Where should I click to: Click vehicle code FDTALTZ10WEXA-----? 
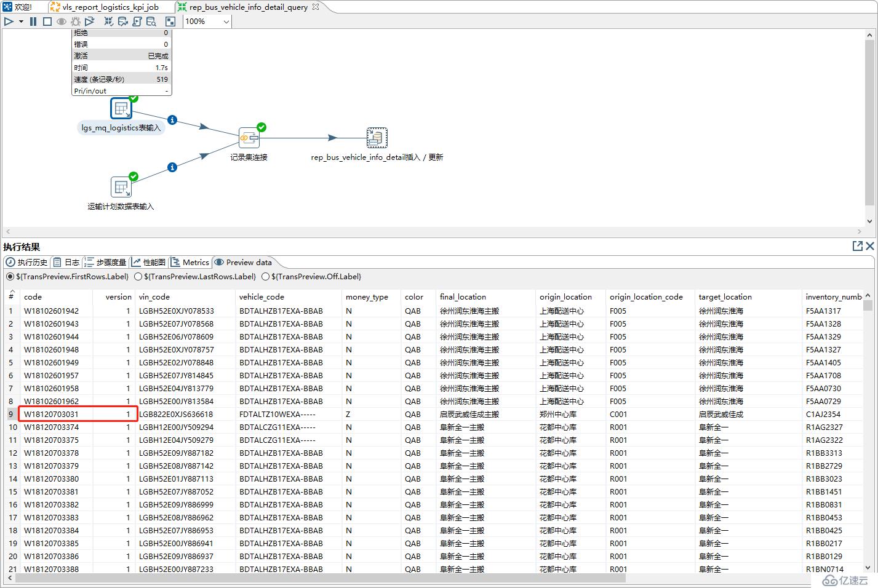point(289,415)
